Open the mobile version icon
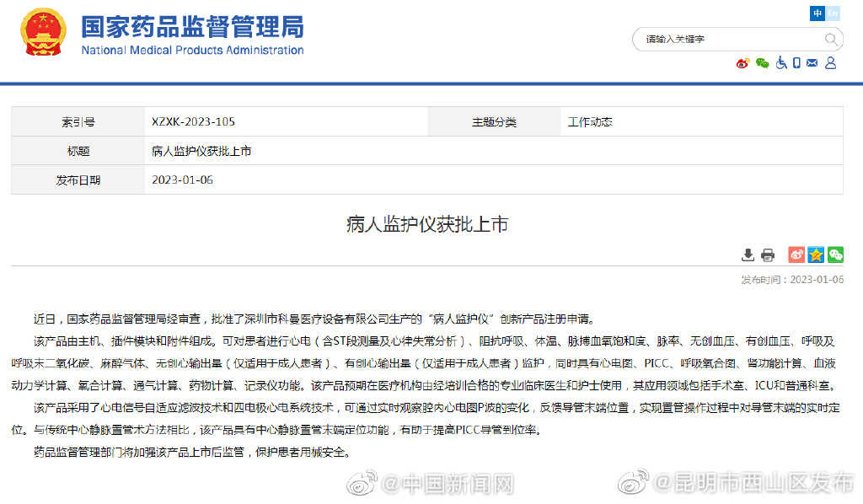Image resolution: width=863 pixels, height=504 pixels. [796, 63]
